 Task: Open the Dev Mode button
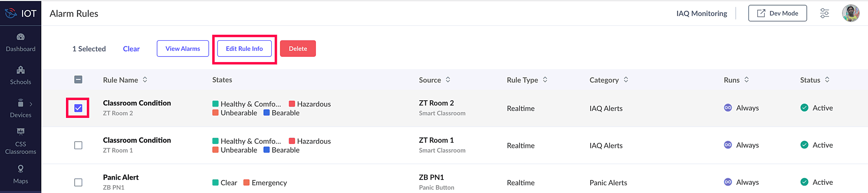(x=777, y=13)
